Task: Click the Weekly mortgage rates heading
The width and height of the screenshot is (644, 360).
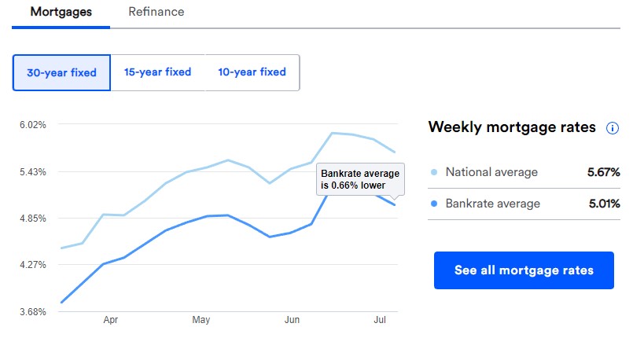Action: pyautogui.click(x=512, y=127)
